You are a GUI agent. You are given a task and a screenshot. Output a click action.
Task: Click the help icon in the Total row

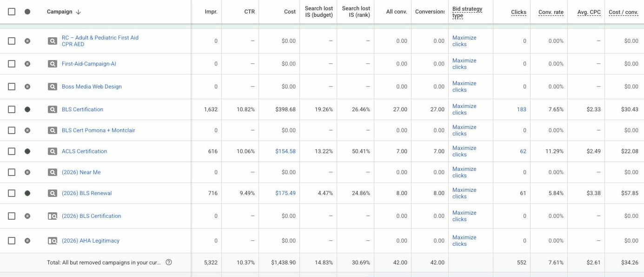tap(169, 263)
